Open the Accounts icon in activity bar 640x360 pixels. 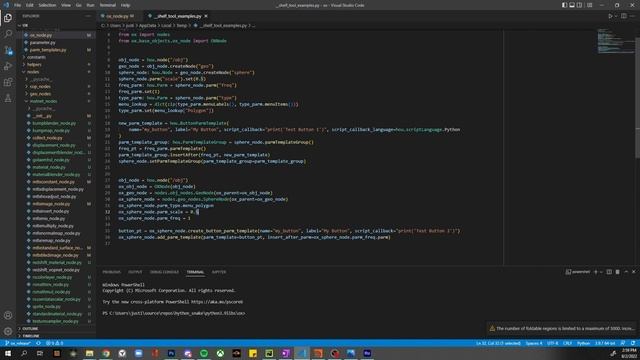pyautogui.click(x=8, y=315)
